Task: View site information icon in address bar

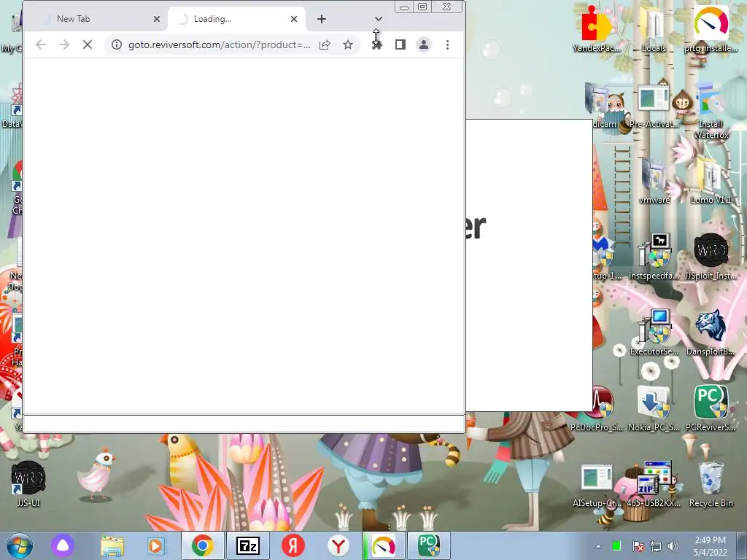Action: coord(116,44)
